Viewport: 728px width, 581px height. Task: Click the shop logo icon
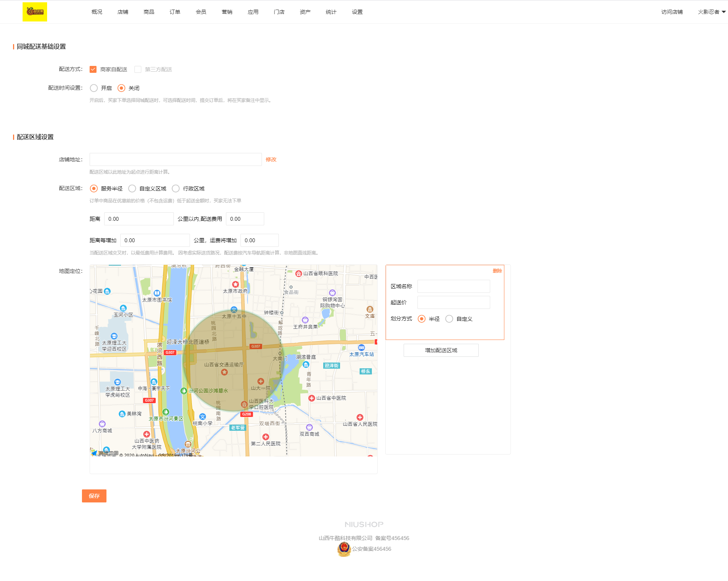pos(35,11)
